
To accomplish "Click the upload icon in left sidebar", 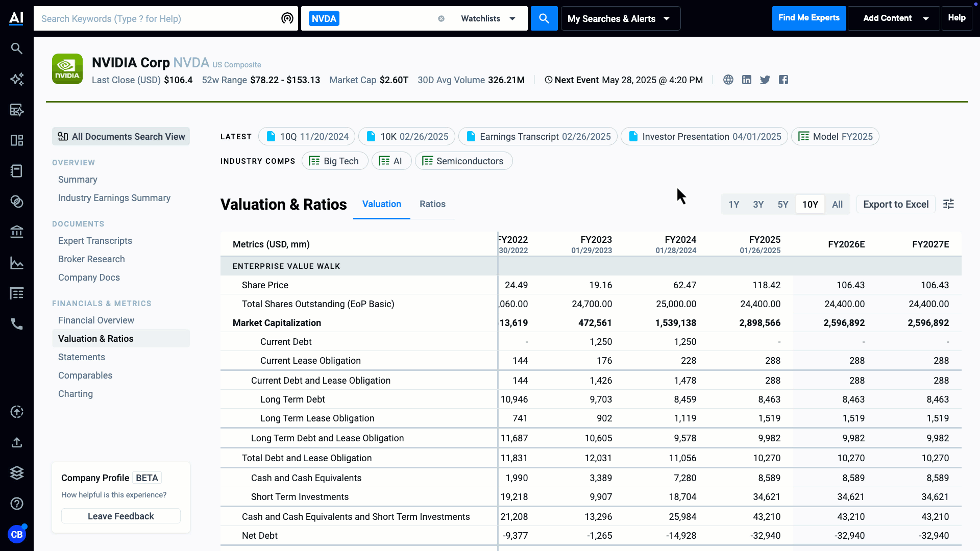I will [17, 442].
